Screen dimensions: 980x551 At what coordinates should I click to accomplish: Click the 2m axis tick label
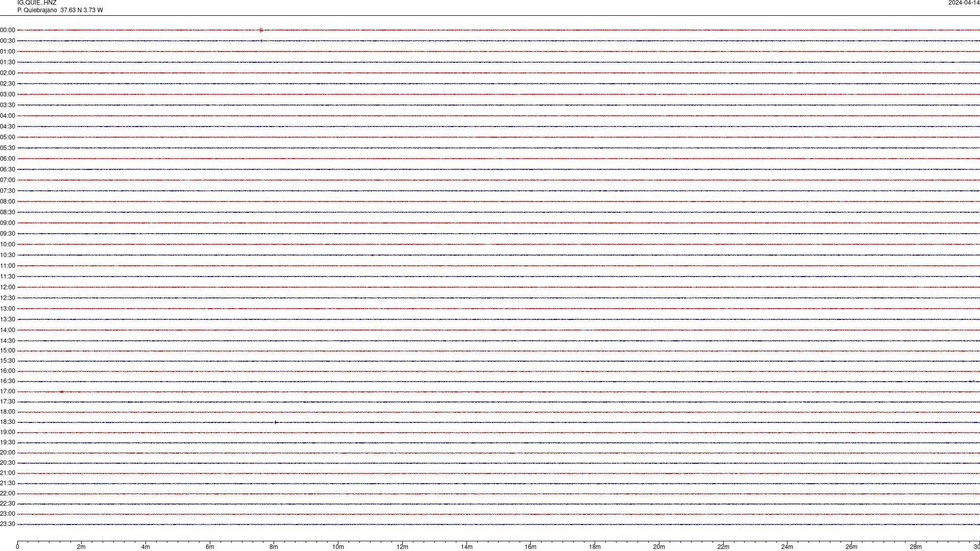(x=82, y=547)
